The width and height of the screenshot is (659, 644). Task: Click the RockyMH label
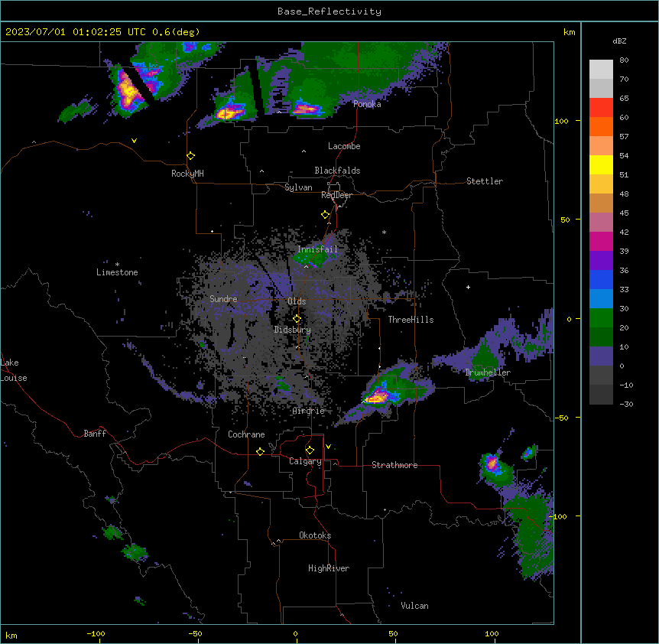187,174
